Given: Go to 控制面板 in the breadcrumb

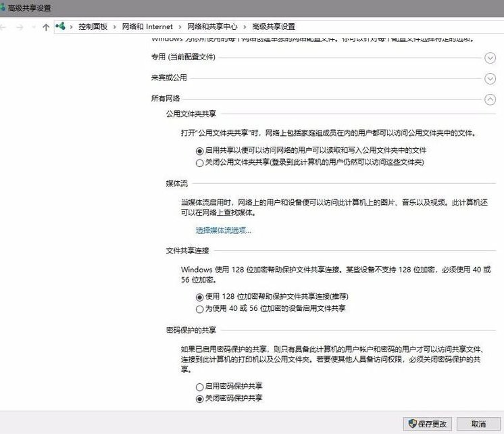Looking at the screenshot, I should [x=93, y=27].
